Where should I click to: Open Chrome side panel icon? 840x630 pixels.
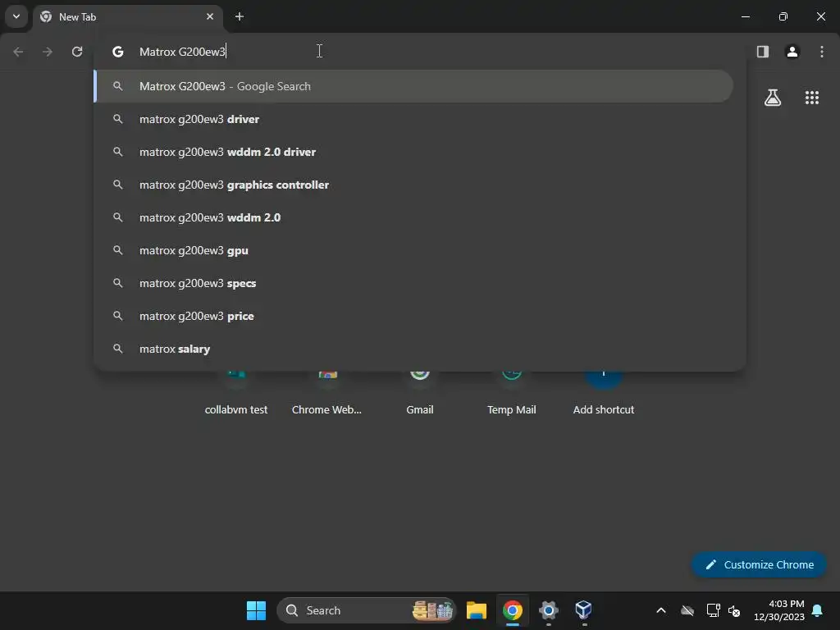762,52
